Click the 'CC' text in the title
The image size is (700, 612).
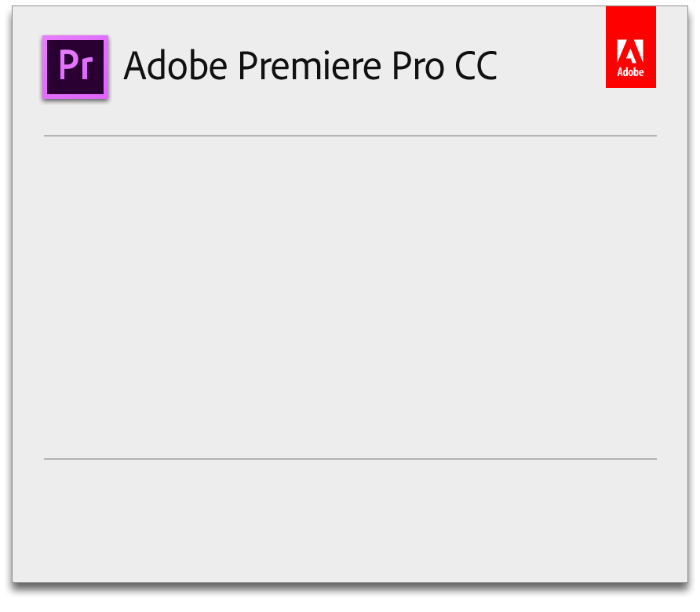click(x=476, y=67)
